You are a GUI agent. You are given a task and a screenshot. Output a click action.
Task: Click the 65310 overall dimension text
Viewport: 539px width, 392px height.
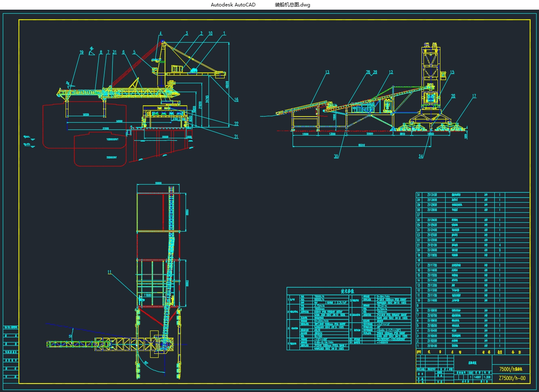[x=361, y=146]
